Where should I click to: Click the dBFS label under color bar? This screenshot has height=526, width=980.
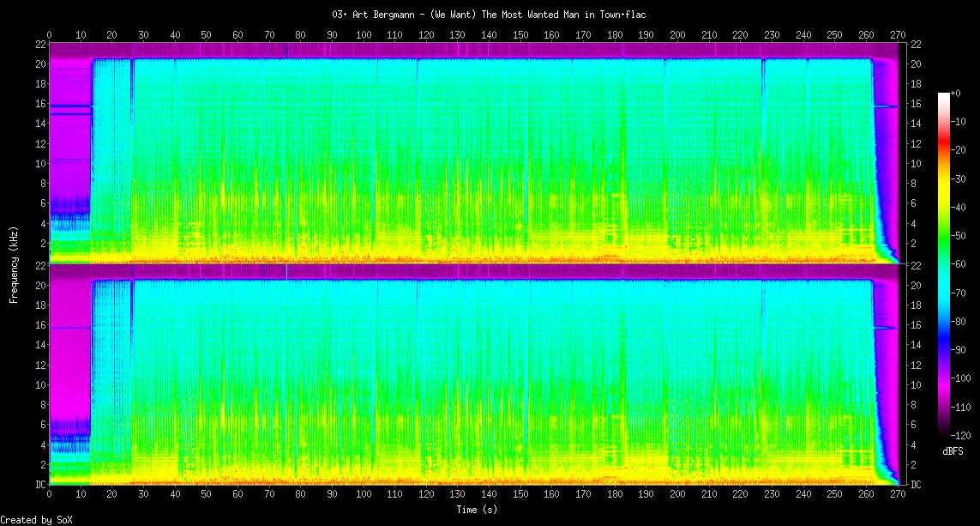953,451
